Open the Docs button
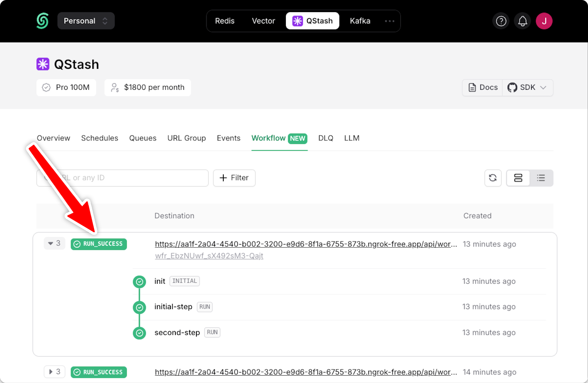Screen dimensions: 588x383 (483, 88)
